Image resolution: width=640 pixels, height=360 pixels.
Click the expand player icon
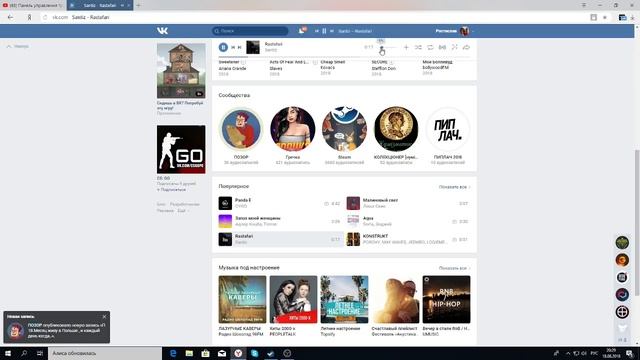[454, 47]
